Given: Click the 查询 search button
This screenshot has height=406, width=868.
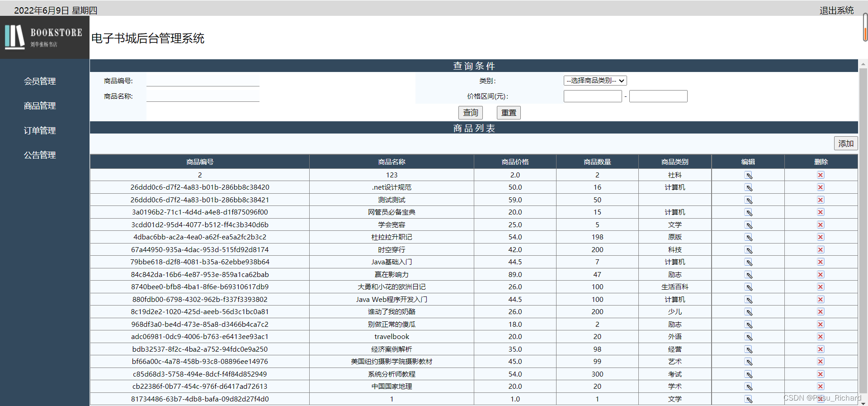Looking at the screenshot, I should (471, 113).
